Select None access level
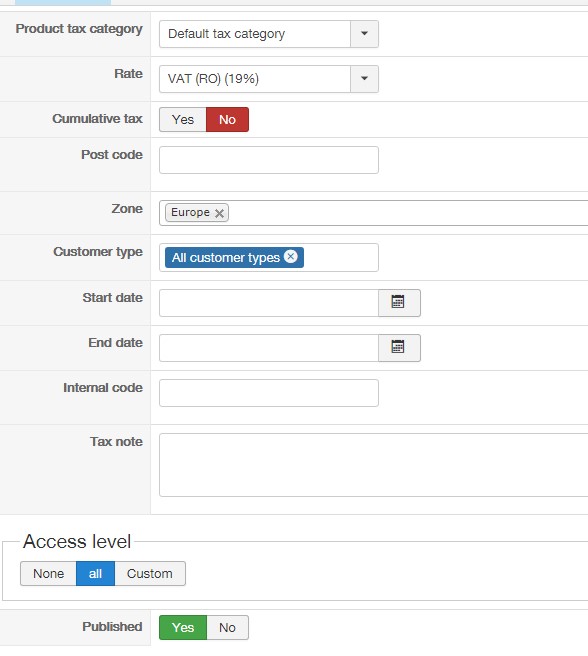 (49, 574)
